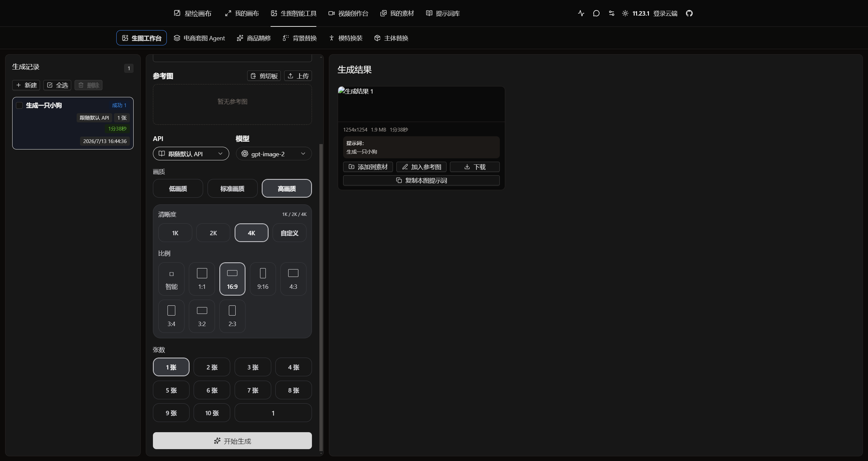Screen dimensions: 868x461
Task: Tick the checkbox for 生成一只小狗 record
Action: point(19,105)
